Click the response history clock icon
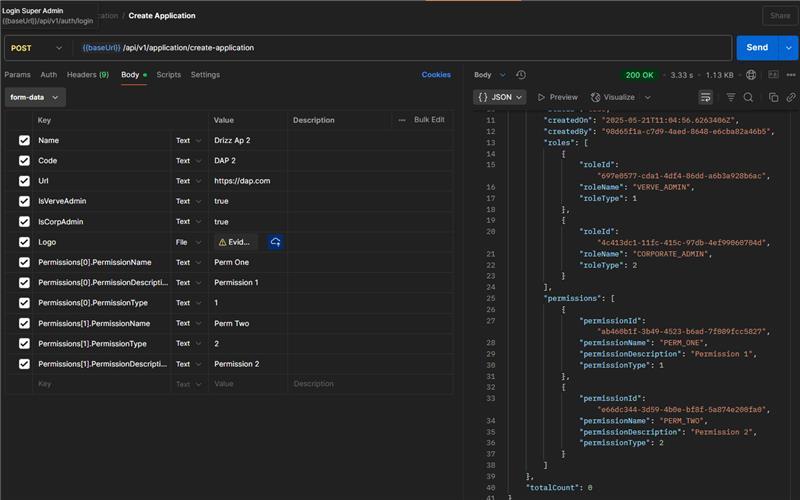800x500 pixels. click(521, 75)
